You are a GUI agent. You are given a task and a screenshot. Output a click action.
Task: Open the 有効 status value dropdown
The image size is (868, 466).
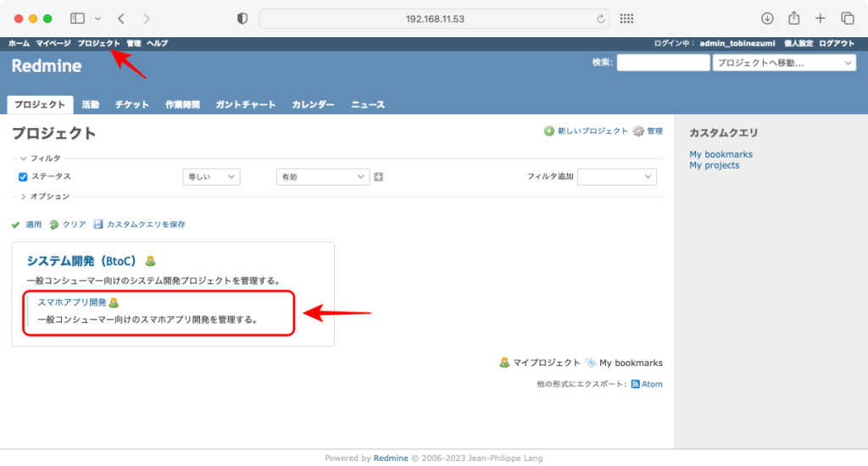point(323,177)
